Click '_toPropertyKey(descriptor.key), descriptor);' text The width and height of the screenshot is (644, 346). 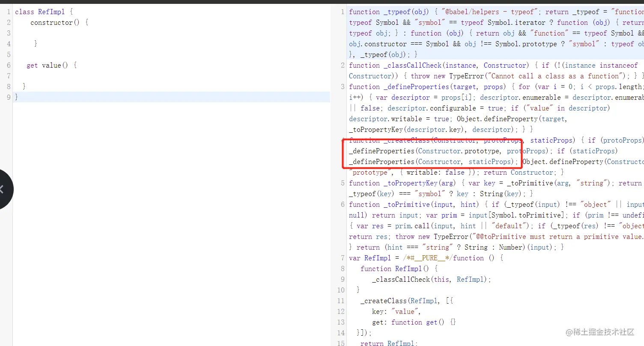point(433,130)
